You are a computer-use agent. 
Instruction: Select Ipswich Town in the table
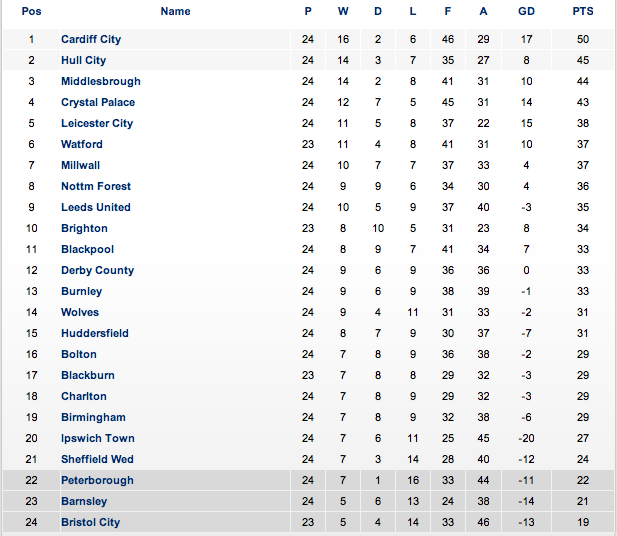pos(97,438)
